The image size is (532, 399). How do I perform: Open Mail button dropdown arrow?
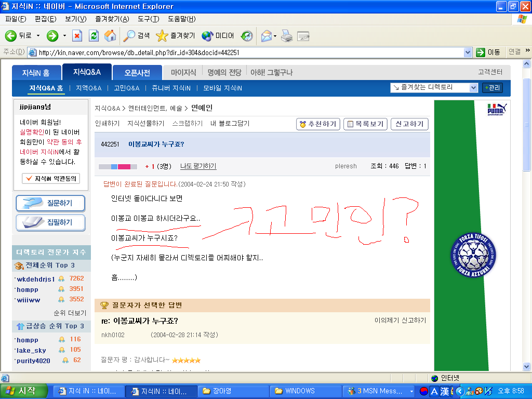(275, 36)
